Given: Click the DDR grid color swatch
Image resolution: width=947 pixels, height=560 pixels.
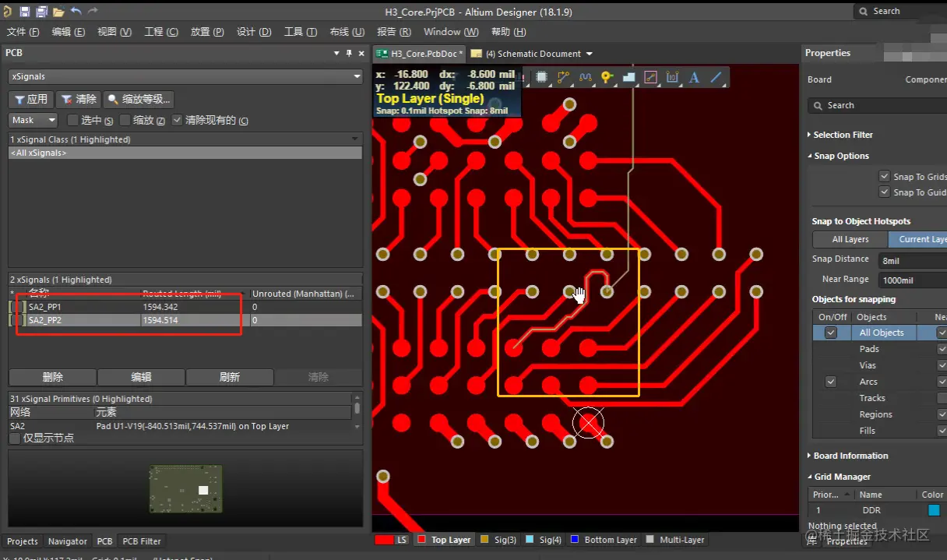Looking at the screenshot, I should pos(934,510).
